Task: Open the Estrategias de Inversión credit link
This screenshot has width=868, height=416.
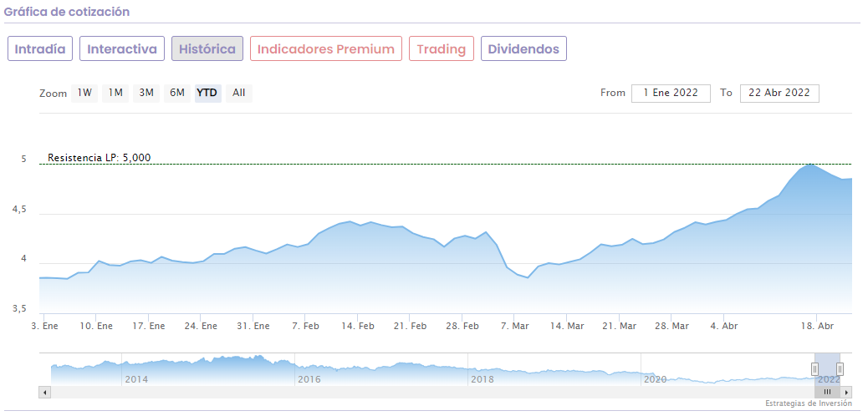Action: pos(808,403)
